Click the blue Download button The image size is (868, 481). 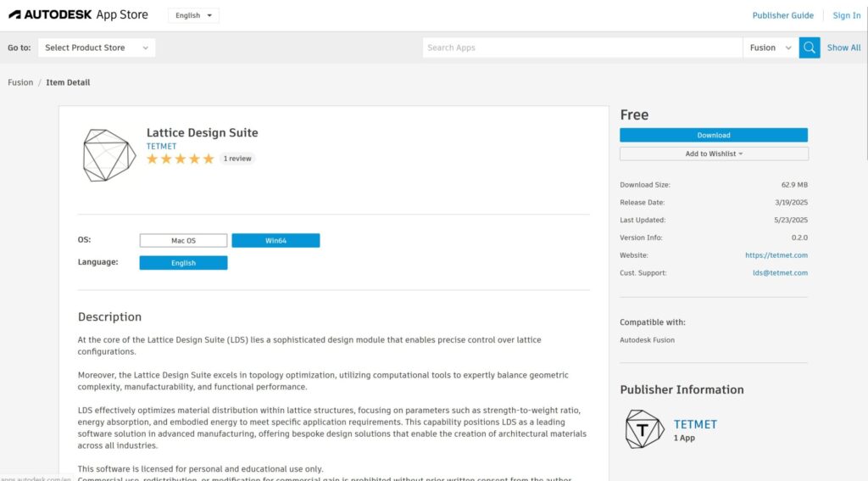pyautogui.click(x=714, y=135)
